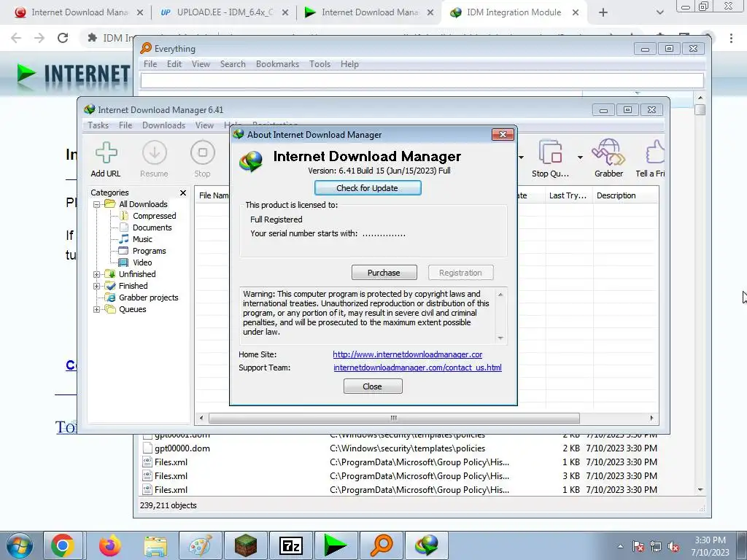
Task: Click the Stop Queue toolbar icon
Action: click(550, 160)
